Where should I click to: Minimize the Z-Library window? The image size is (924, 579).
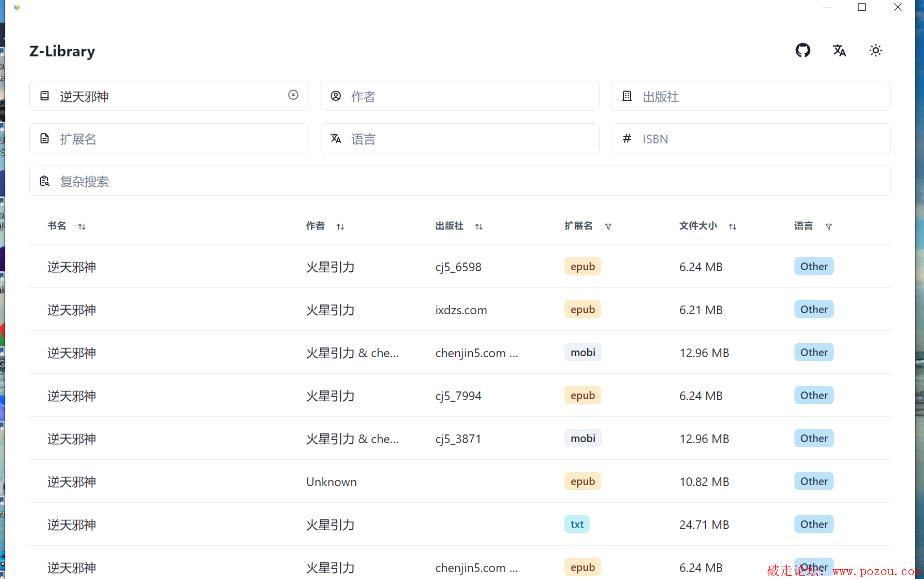click(827, 7)
